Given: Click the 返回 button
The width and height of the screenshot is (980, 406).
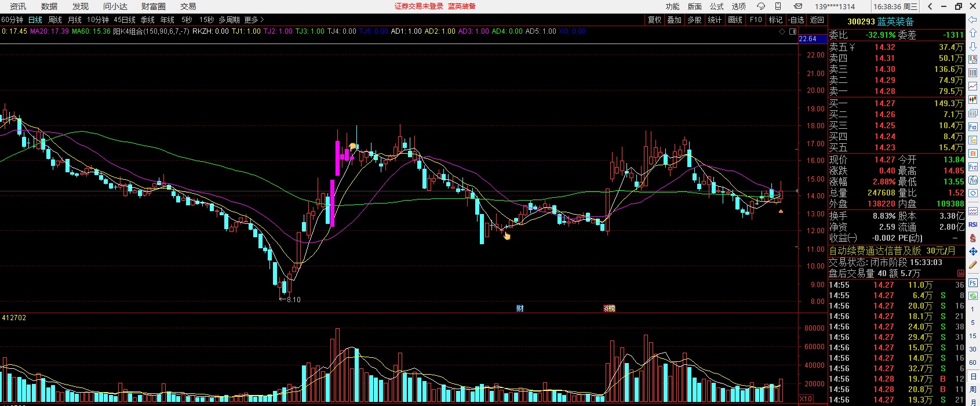Looking at the screenshot, I should point(817,20).
